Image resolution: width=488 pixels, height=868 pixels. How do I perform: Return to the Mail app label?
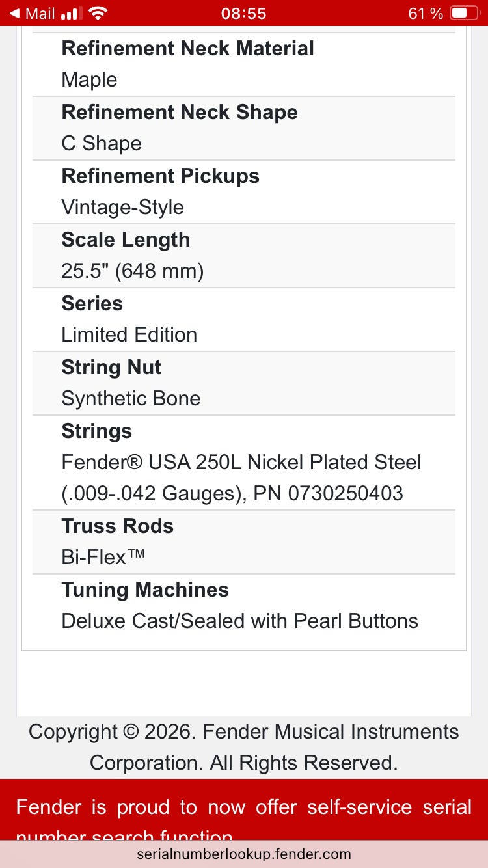[x=40, y=13]
